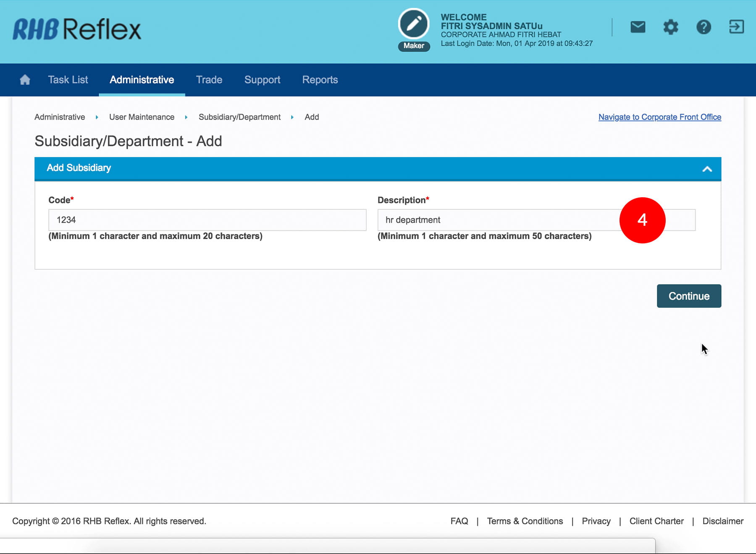The image size is (756, 554).
Task: View Terms & Conditions in footer
Action: pyautogui.click(x=525, y=521)
